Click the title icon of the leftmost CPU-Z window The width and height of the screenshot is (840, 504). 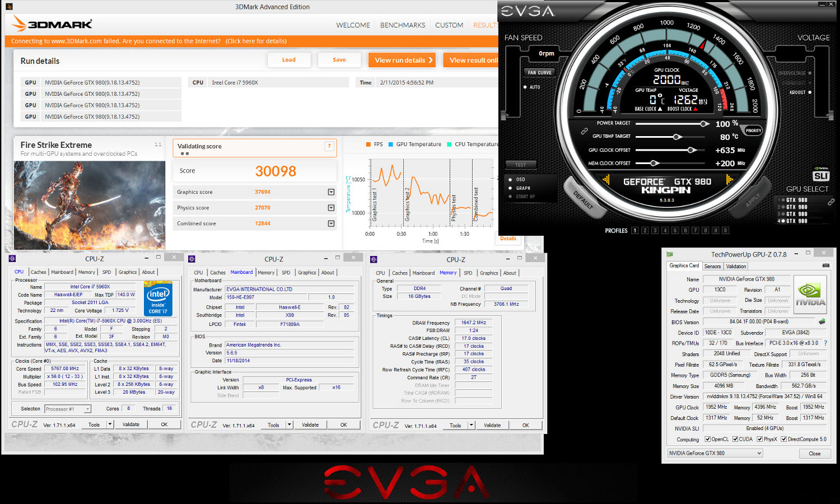(12, 258)
